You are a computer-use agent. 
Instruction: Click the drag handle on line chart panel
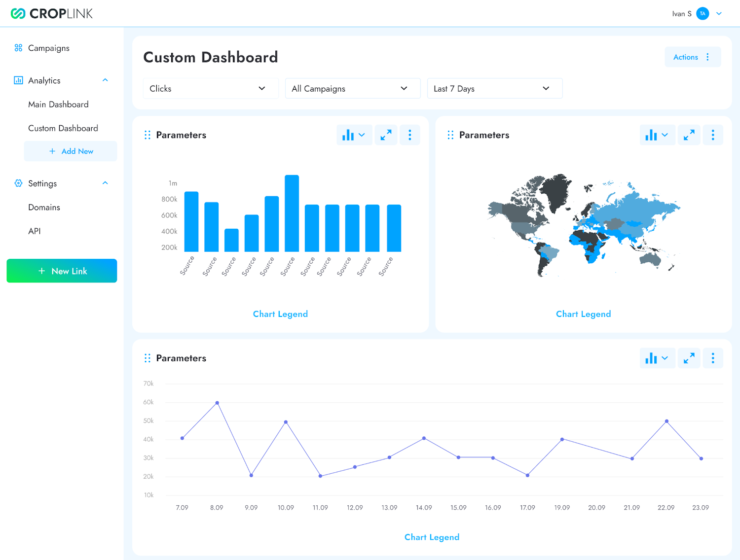147,358
